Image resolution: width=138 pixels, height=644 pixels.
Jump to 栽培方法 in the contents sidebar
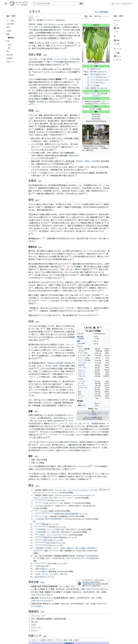[x=11, y=37]
